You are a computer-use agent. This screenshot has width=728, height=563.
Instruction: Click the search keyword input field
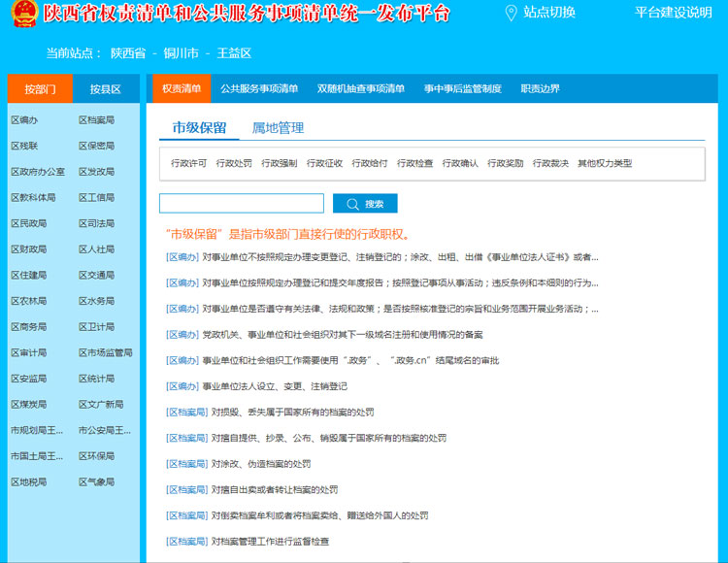(x=242, y=204)
